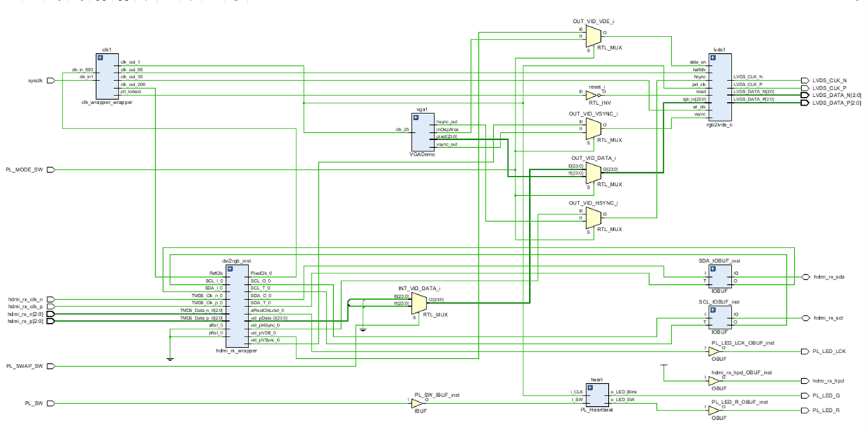
Task: Select the INT_VID_DATA_i mux symbol
Action: [417, 304]
